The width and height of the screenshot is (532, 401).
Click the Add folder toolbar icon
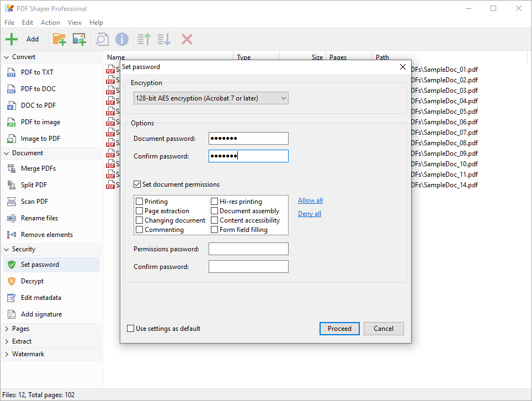[x=59, y=39]
